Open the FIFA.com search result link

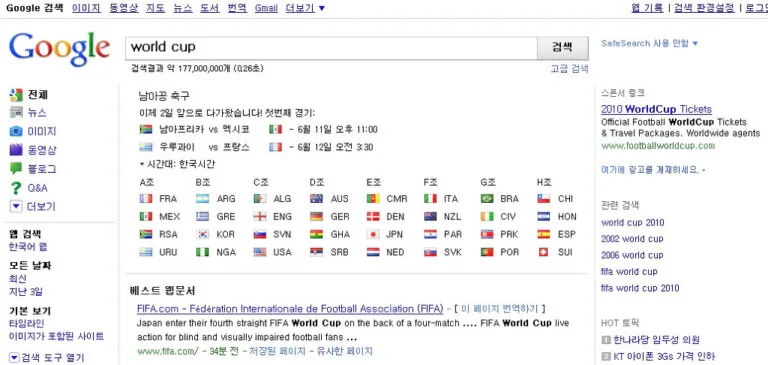pos(290,309)
